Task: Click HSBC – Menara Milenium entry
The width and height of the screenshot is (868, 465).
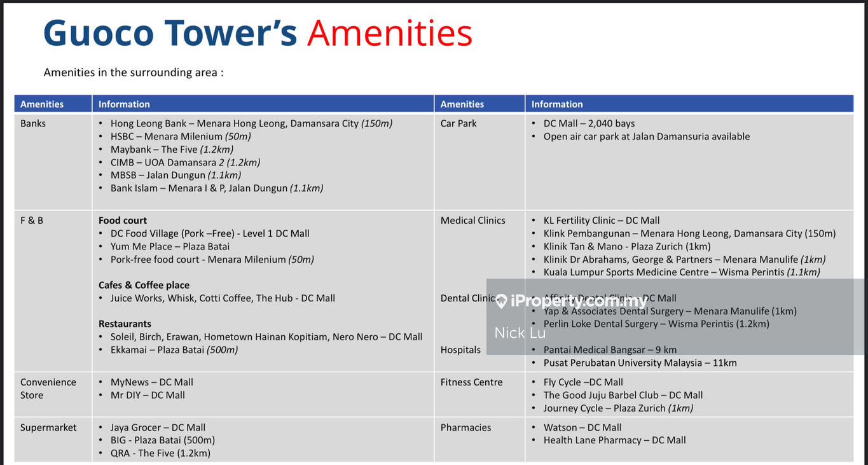Action: pos(180,136)
